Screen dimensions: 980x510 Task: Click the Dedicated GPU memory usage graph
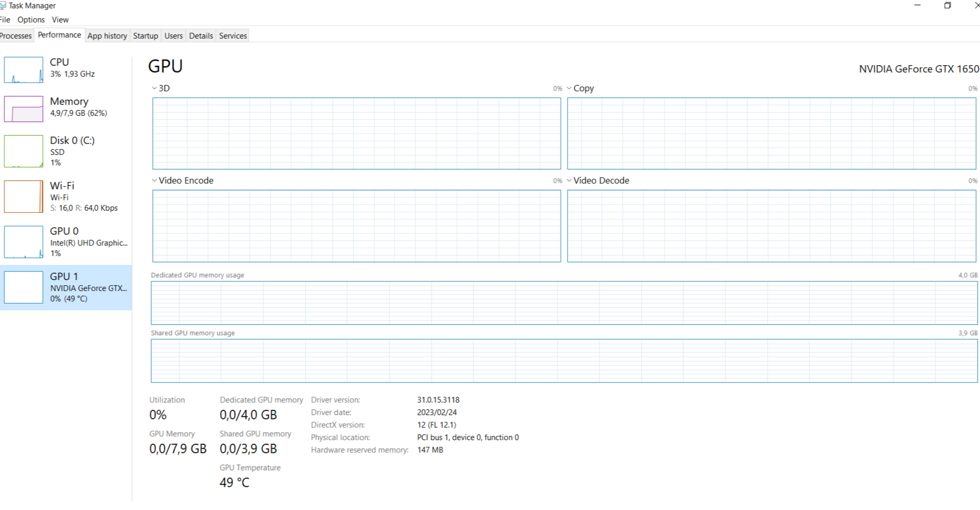pos(564,303)
